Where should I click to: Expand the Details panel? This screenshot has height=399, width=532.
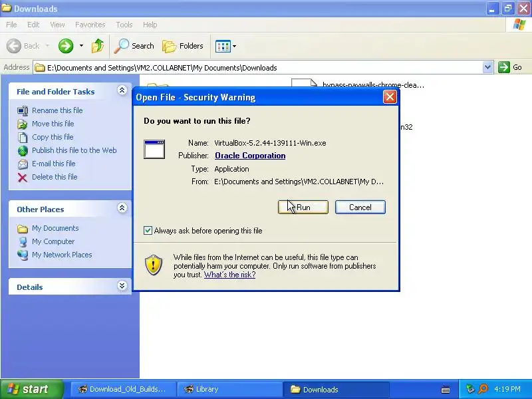click(122, 286)
